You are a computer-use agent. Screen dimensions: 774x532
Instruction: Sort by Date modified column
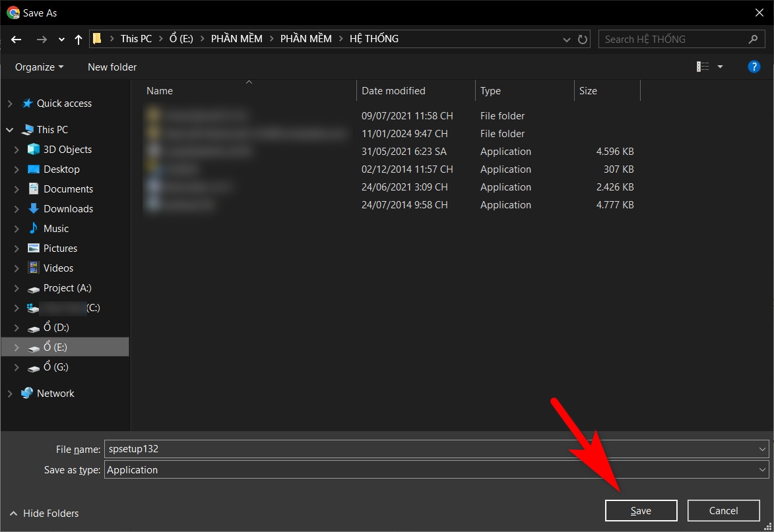coord(393,91)
